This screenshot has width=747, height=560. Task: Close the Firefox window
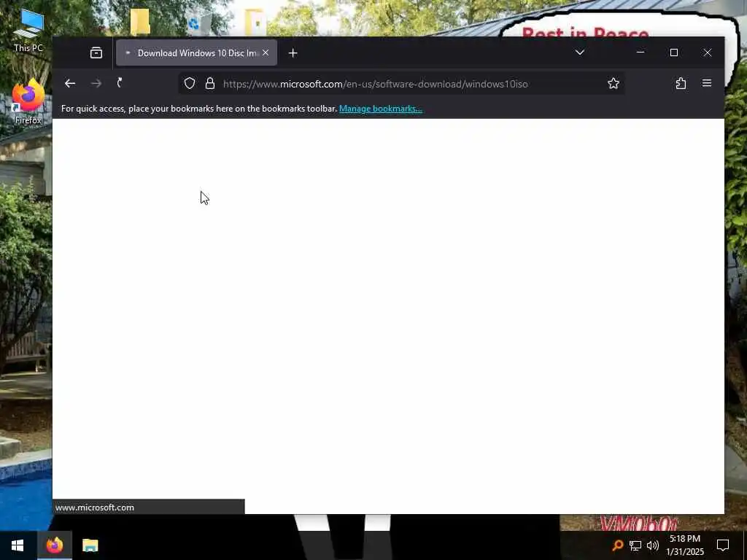coord(708,52)
